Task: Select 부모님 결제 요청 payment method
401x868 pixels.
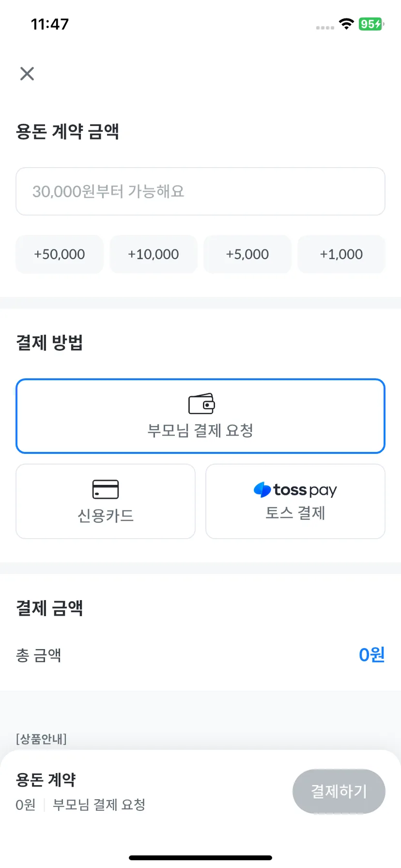Action: click(200, 416)
